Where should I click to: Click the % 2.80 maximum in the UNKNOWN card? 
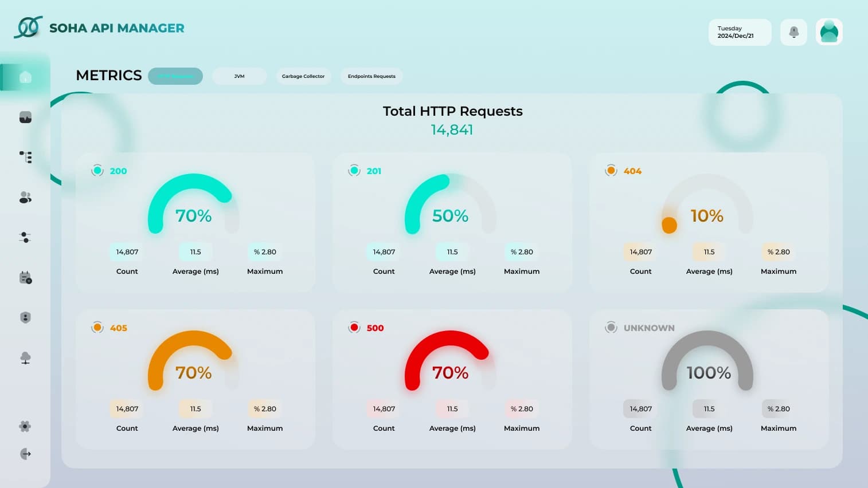(x=779, y=409)
